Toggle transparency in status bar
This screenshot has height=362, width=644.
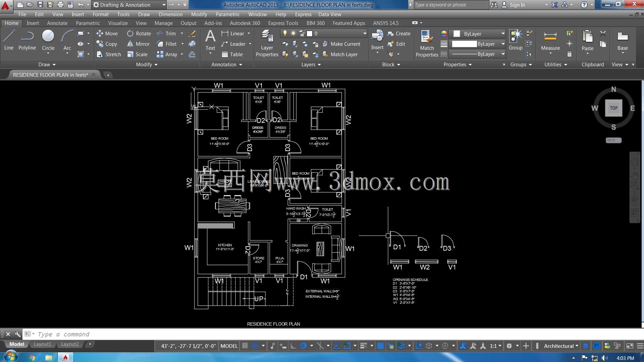click(380, 346)
